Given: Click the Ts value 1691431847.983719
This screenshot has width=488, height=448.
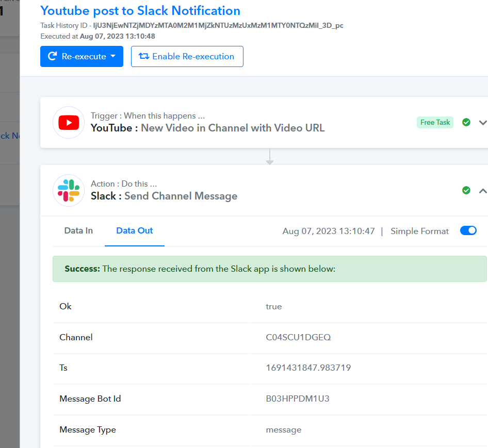Looking at the screenshot, I should (x=308, y=368).
